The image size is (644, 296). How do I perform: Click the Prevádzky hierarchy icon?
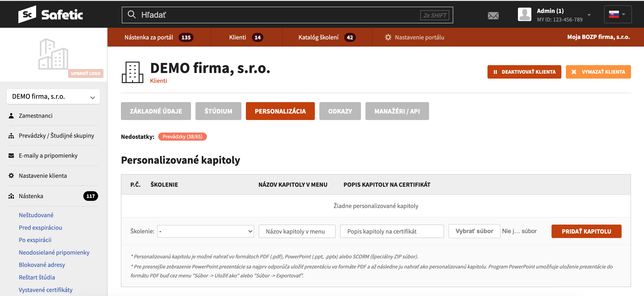pos(11,136)
